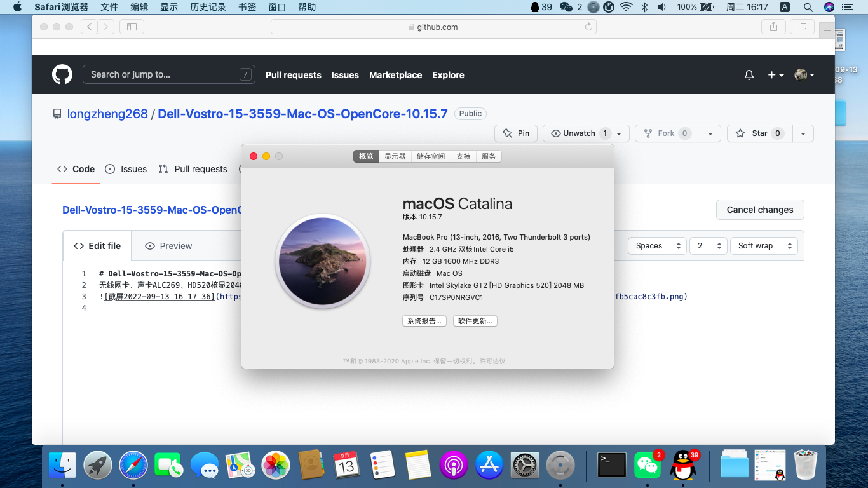Activate Siri from the menu bar
This screenshot has height=488, width=868.
click(x=829, y=7)
